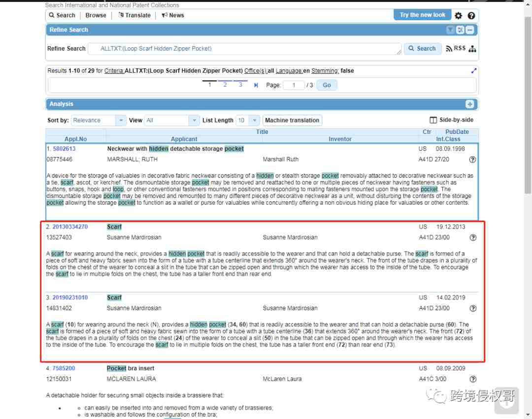
Task: Expand the results criteria with arrow icon
Action: coord(474,70)
